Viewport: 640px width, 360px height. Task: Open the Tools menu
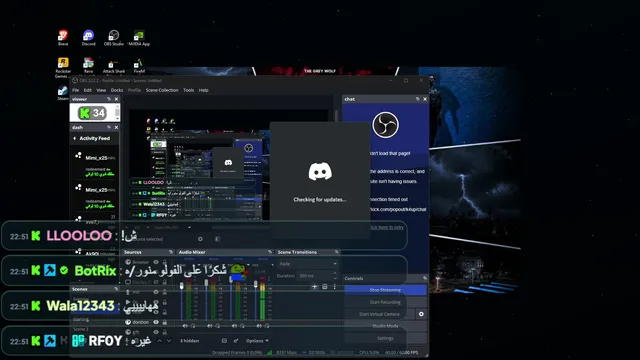[189, 90]
